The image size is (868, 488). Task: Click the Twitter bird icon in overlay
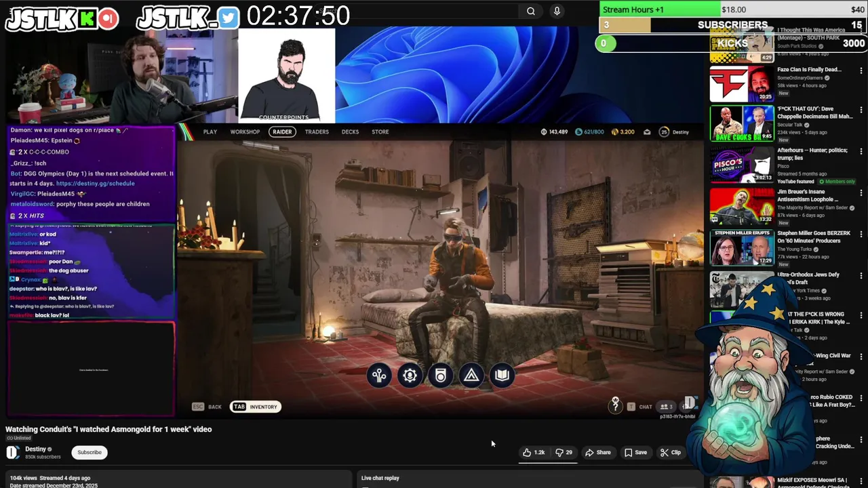229,18
